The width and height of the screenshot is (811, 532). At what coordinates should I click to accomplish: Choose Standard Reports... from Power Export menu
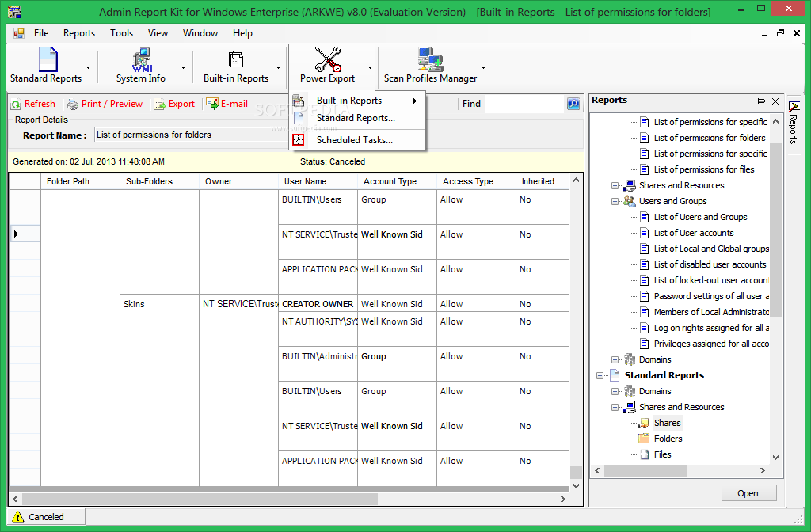pos(357,118)
